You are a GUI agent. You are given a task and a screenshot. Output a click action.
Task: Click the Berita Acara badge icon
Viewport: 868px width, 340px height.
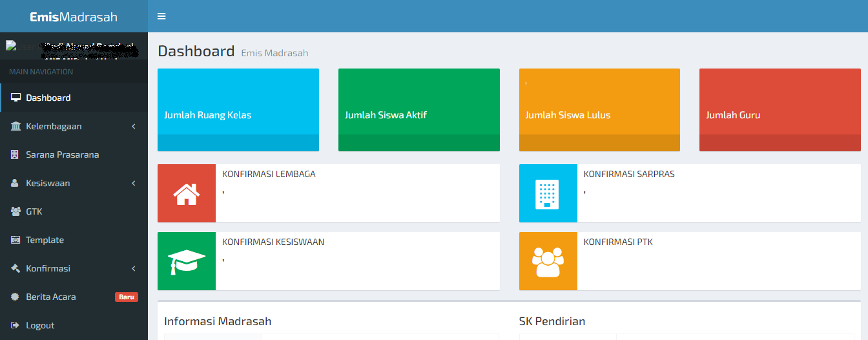(15, 297)
